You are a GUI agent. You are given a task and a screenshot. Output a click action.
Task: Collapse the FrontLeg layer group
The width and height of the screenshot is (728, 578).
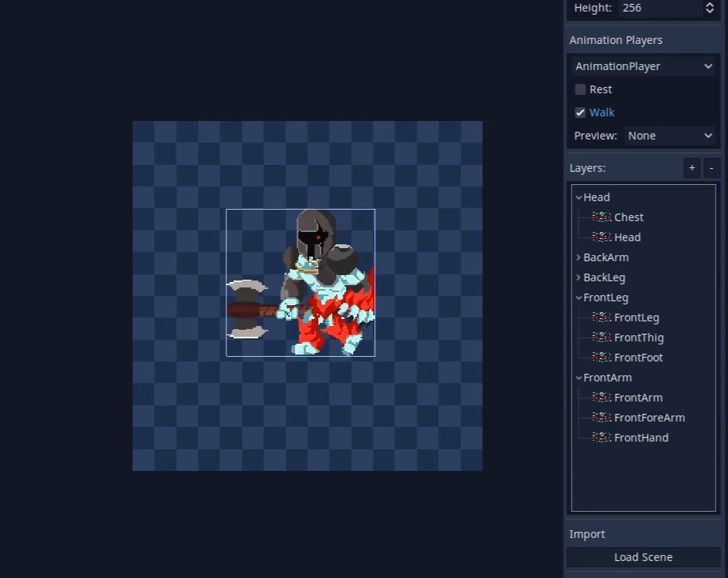click(579, 297)
